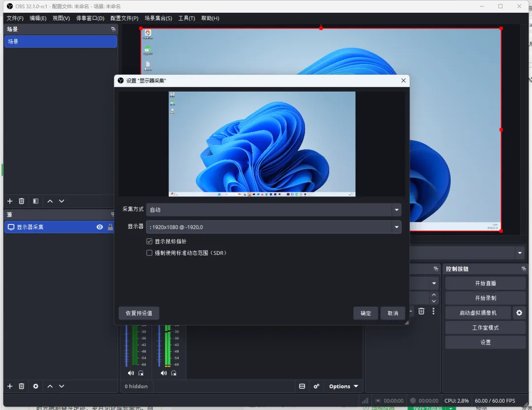Click the 恢复预设值 button
This screenshot has width=532, height=410.
coord(139,313)
